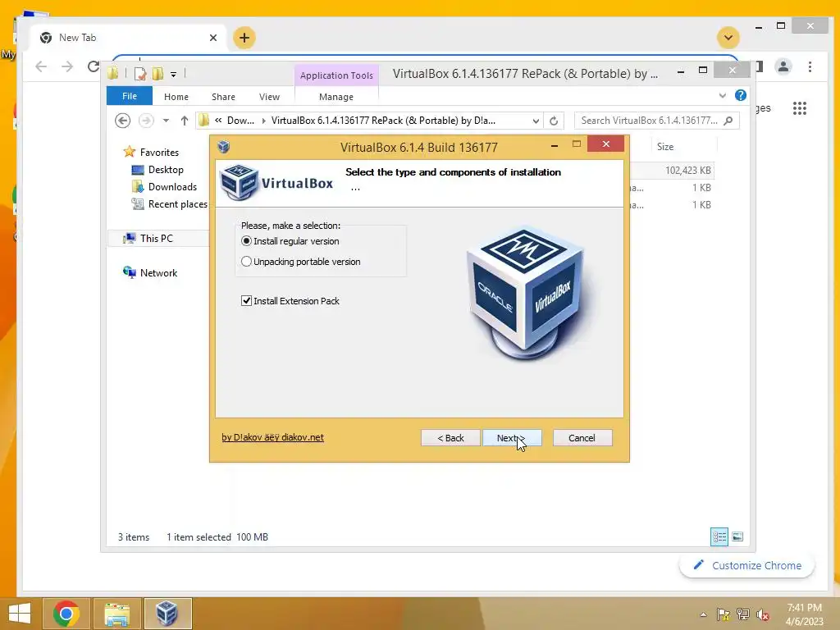Open the Windows Start button
Viewport: 840px width, 630px height.
20,614
